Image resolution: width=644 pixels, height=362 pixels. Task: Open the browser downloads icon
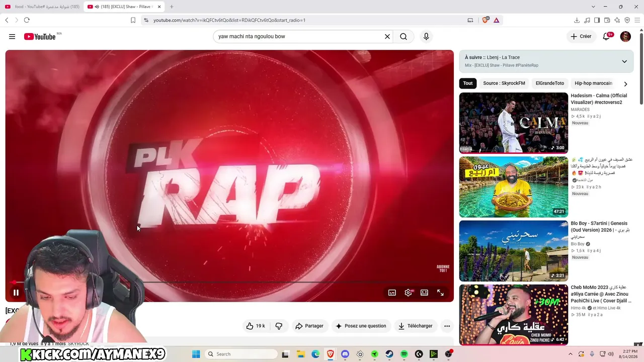(x=577, y=20)
